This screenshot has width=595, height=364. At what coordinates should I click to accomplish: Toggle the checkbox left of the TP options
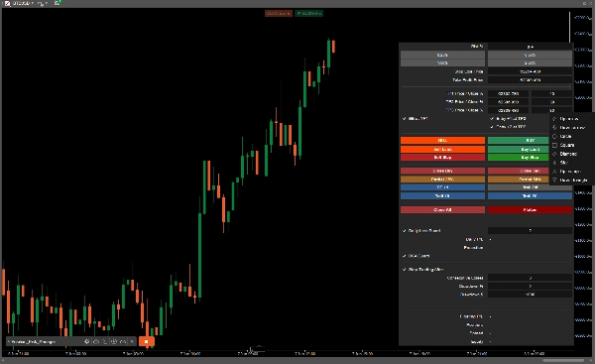(405, 119)
